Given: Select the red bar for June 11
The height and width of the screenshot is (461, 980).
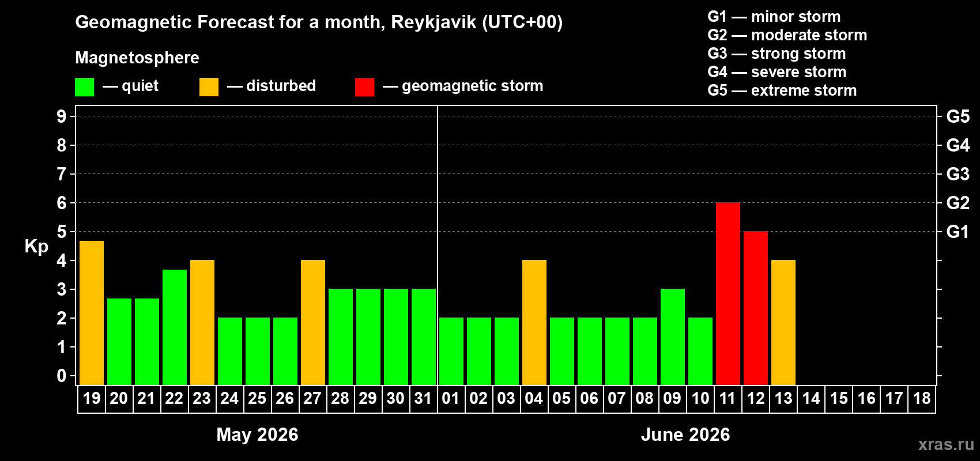Looking at the screenshot, I should click(728, 294).
